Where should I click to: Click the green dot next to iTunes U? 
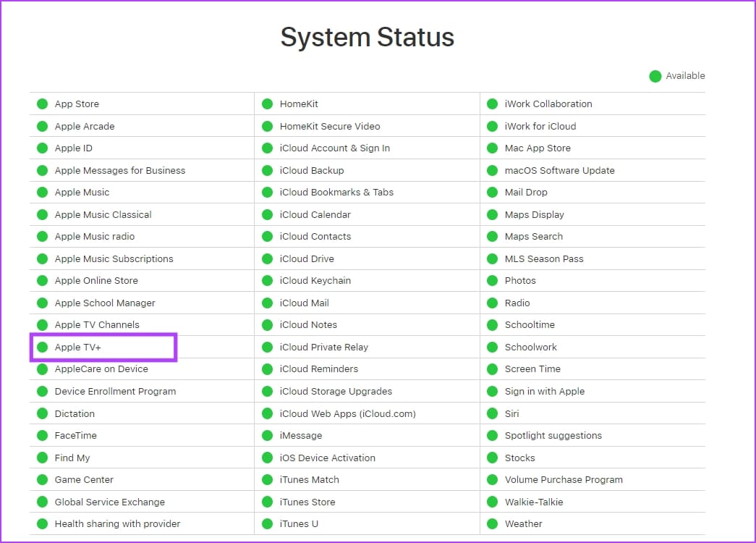point(268,523)
